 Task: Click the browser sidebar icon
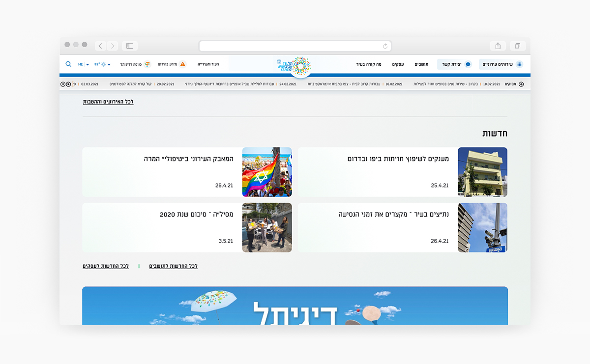click(130, 46)
